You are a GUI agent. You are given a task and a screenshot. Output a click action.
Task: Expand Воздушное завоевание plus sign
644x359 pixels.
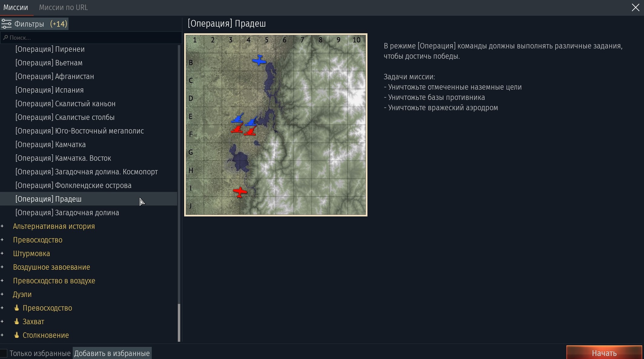click(x=2, y=267)
